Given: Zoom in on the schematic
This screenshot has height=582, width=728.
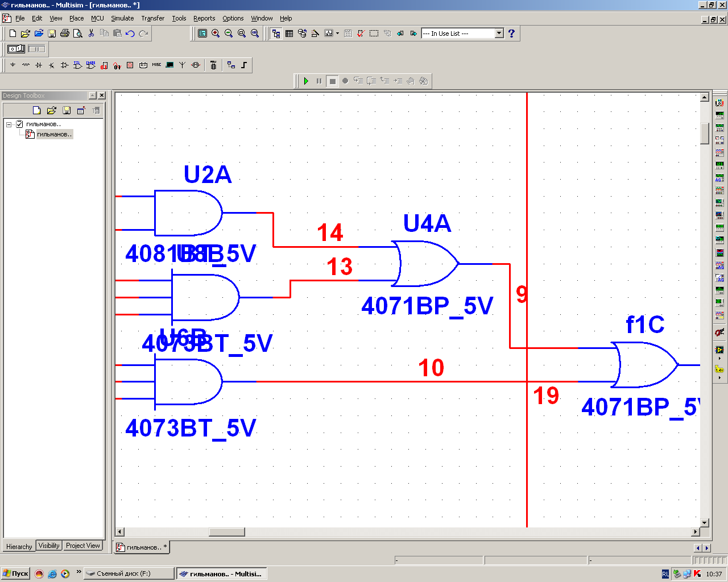Looking at the screenshot, I should click(x=216, y=34).
